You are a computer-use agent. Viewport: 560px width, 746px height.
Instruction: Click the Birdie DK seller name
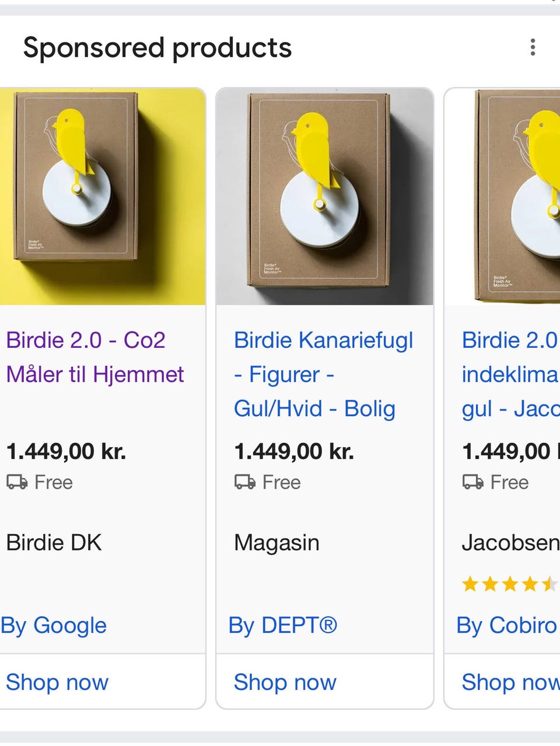click(54, 543)
